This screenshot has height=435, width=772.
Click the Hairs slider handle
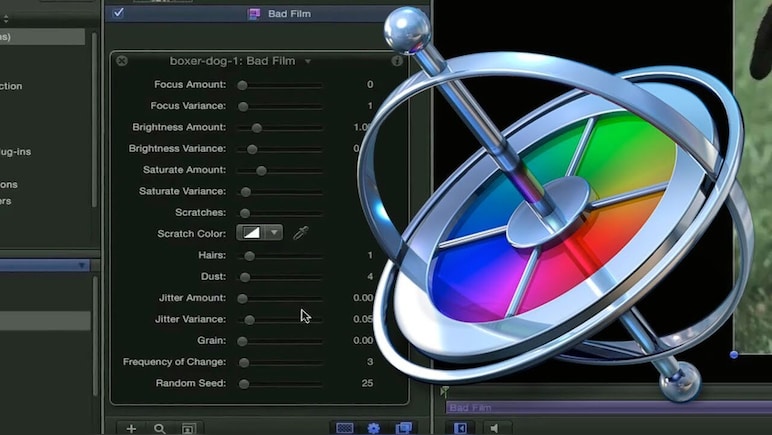point(250,256)
